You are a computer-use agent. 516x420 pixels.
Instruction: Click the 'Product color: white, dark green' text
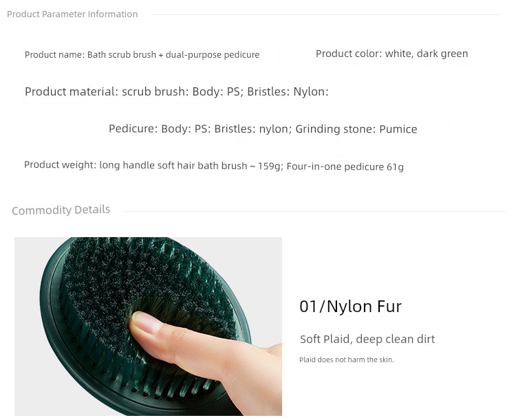[391, 54]
